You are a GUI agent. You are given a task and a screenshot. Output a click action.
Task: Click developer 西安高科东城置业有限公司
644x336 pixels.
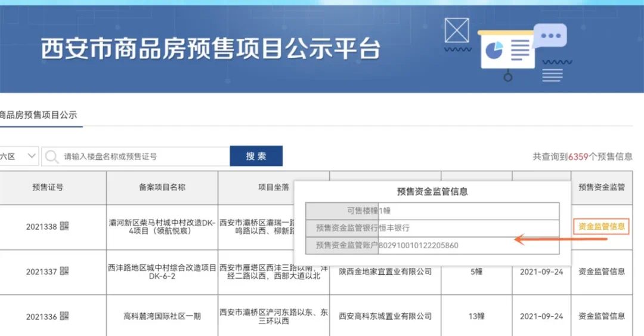[385, 316]
